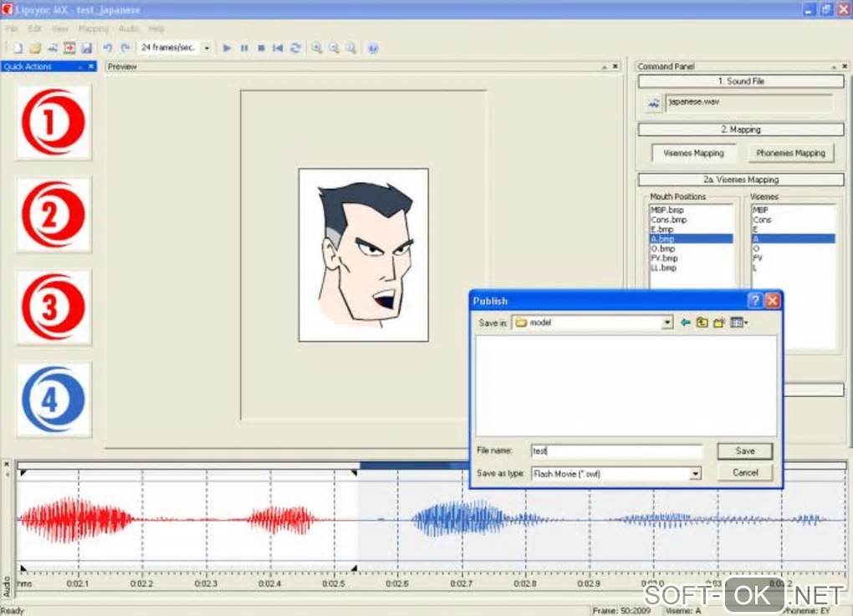This screenshot has width=853, height=616.
Task: Open the Save as type dropdown
Action: tap(695, 474)
